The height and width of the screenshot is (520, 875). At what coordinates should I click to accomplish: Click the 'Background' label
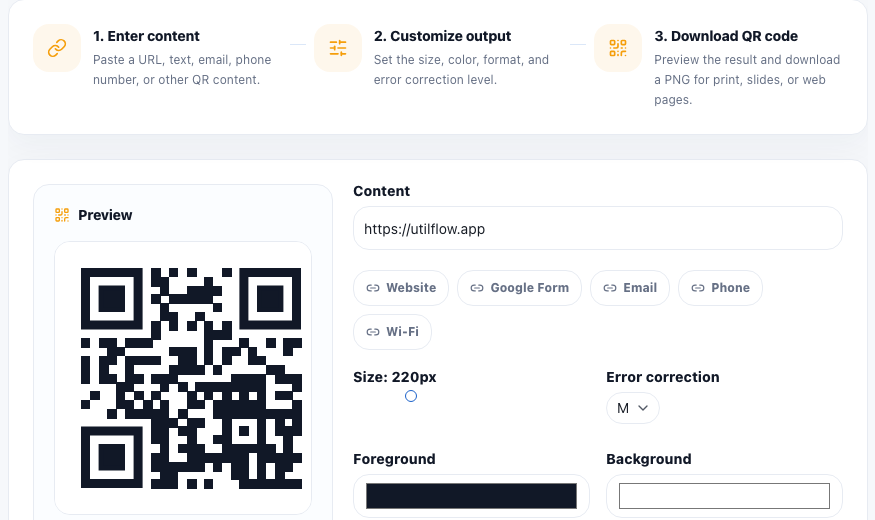(x=648, y=459)
